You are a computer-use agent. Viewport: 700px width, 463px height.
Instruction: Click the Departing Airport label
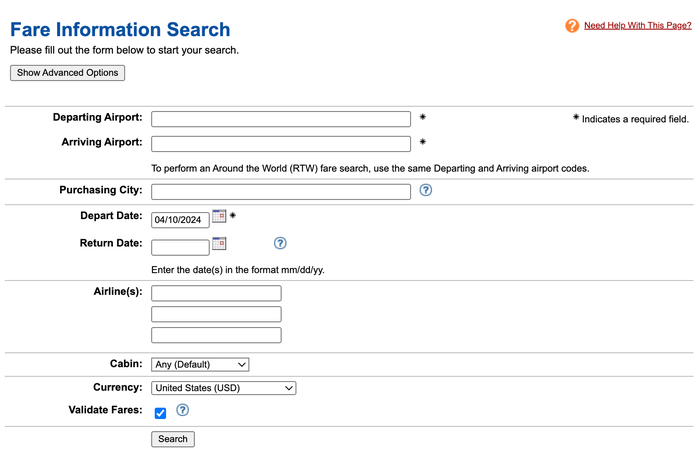click(98, 117)
